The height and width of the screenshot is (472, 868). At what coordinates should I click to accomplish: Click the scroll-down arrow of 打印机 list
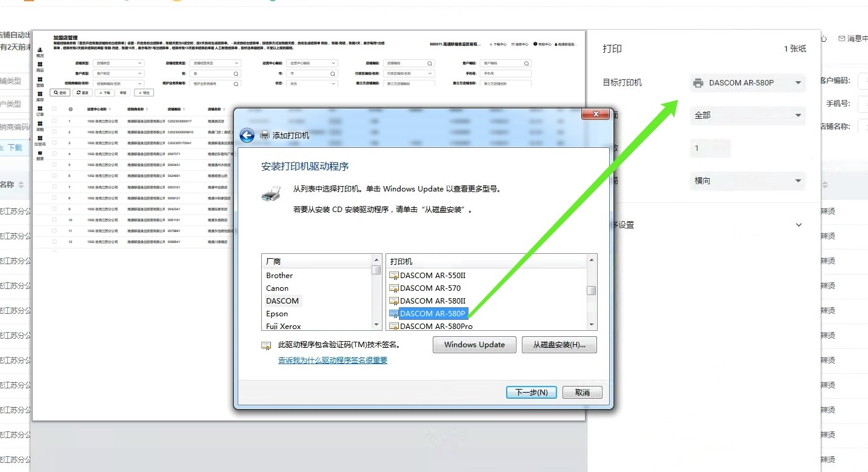pos(592,325)
